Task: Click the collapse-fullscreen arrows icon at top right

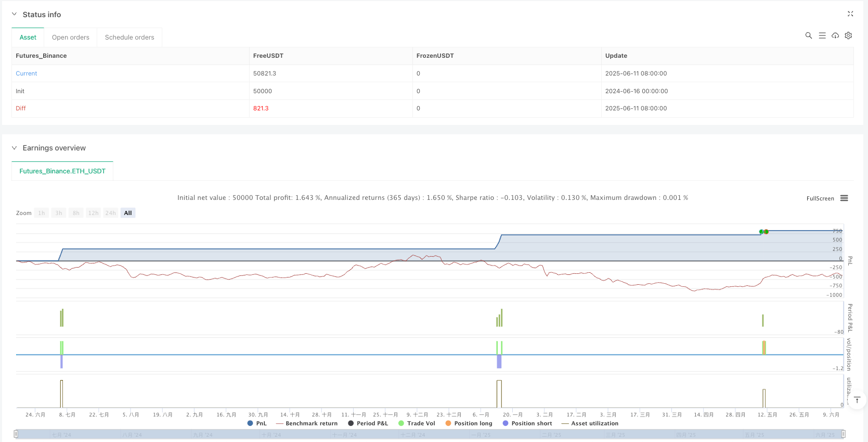Action: point(850,14)
